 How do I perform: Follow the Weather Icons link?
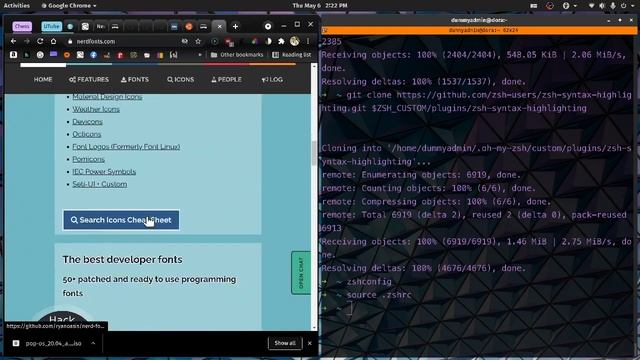tap(96, 109)
